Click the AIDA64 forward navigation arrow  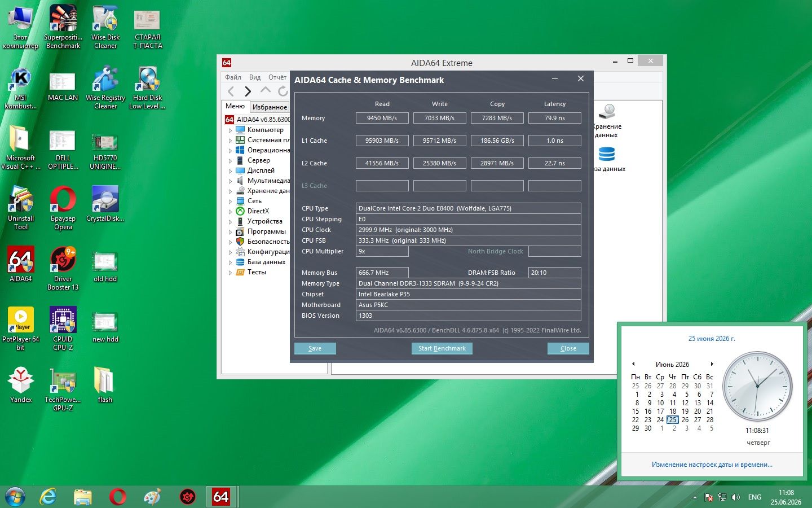coord(248,91)
